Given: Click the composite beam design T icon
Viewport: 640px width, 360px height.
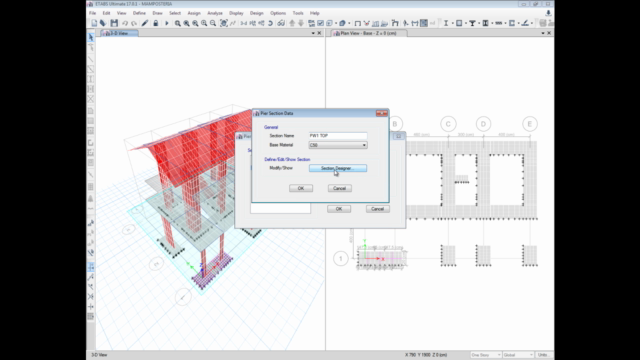Looking at the screenshot, I should click(x=472, y=23).
